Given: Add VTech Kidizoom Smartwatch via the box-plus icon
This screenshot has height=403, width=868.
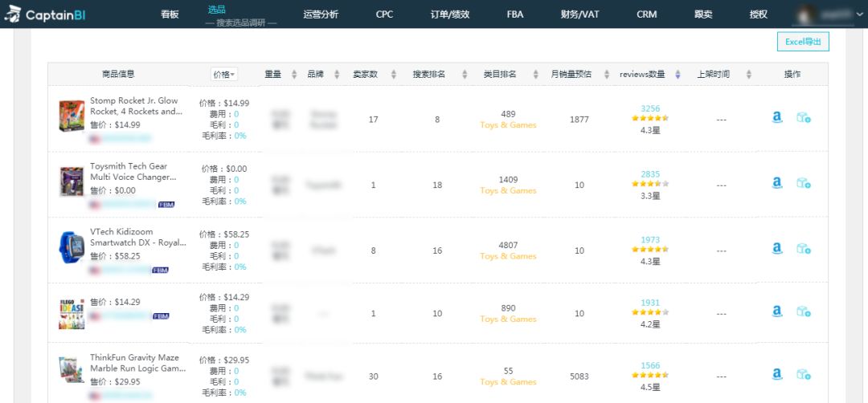Looking at the screenshot, I should point(803,249).
